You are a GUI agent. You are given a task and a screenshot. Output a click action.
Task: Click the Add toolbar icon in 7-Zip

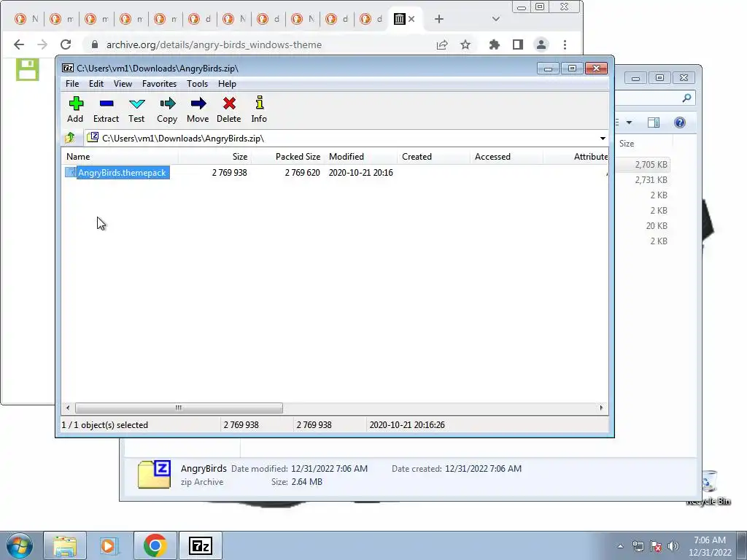pos(75,109)
